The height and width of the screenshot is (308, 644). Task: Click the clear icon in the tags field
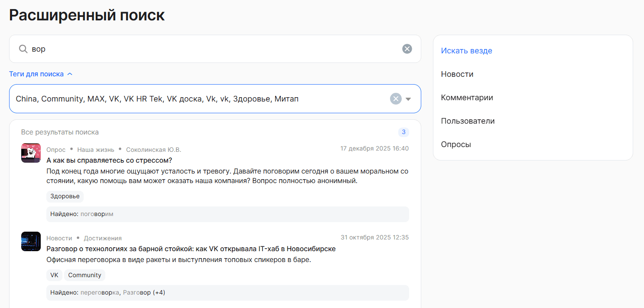[395, 98]
